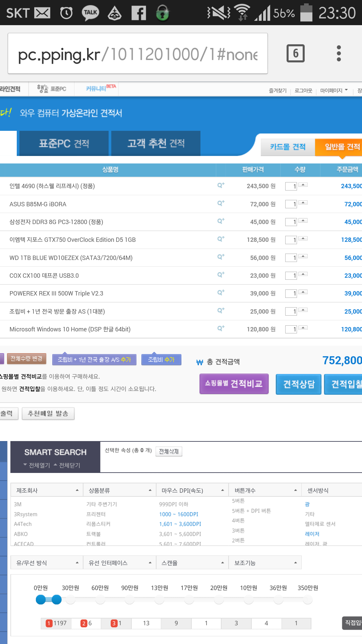Tap the magnifier icon beside GTX750 OverClock Edition
The height and width of the screenshot is (644, 362).
coord(221,239)
